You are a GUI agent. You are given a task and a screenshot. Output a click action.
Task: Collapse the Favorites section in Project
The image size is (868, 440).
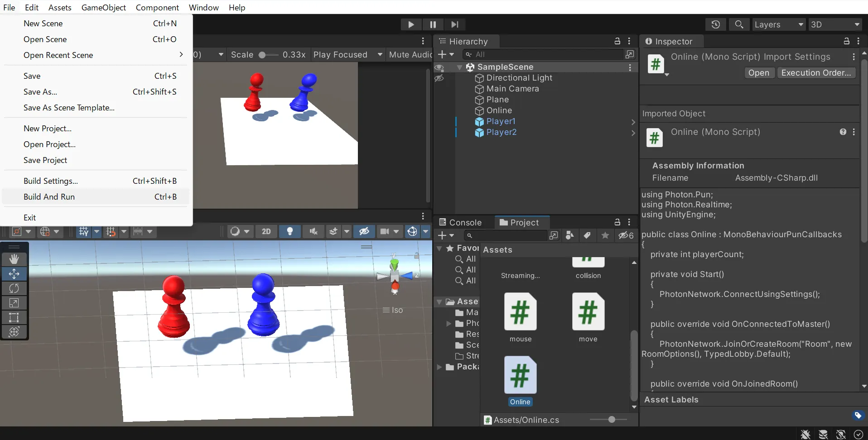point(439,248)
